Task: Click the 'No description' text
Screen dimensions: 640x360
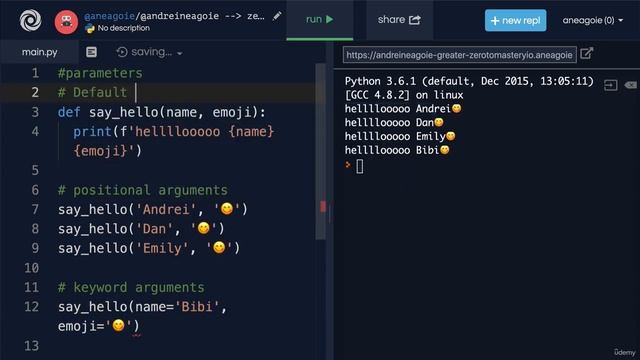Action: [x=124, y=28]
